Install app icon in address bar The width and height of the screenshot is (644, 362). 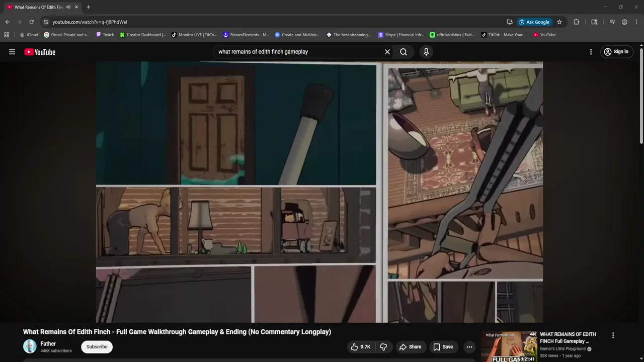pos(510,22)
